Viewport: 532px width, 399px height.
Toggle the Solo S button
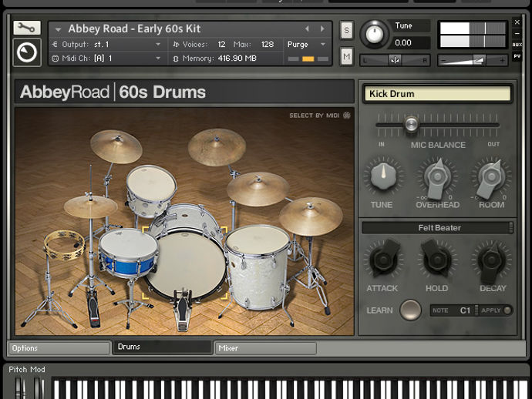(x=346, y=30)
